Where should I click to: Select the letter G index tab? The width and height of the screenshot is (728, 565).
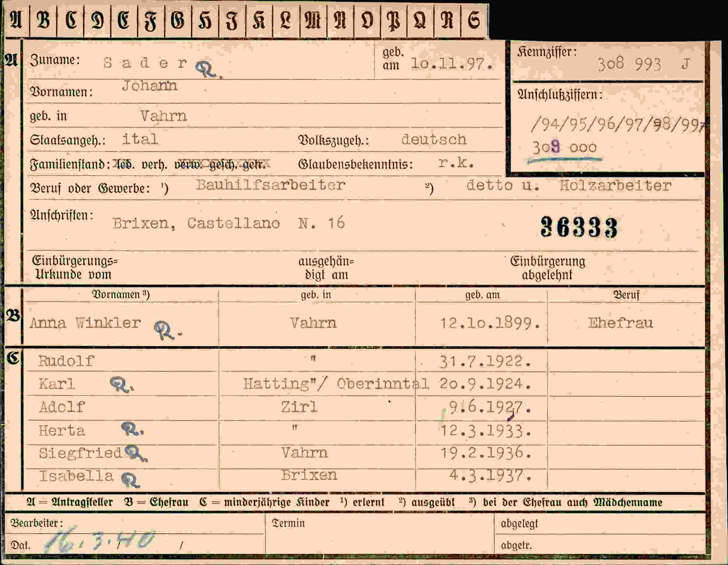click(178, 21)
